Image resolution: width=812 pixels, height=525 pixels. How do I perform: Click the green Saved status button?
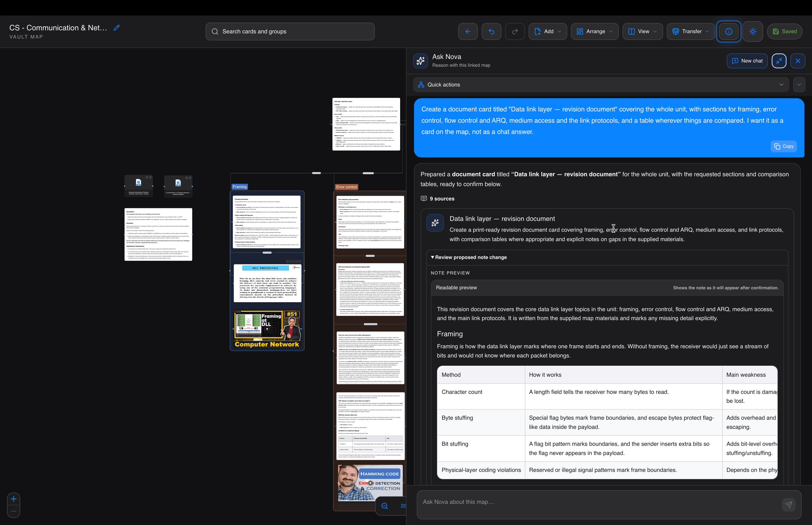click(x=785, y=31)
